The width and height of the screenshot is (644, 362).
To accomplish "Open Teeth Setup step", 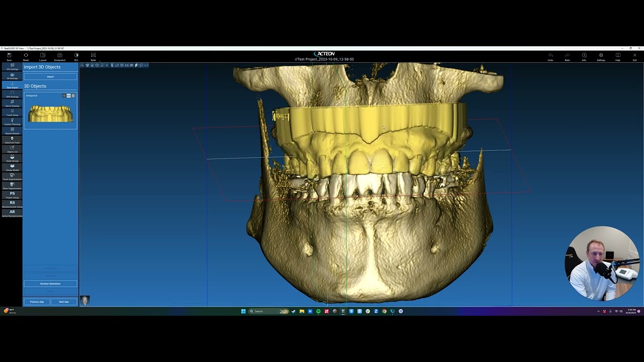I will point(12,113).
